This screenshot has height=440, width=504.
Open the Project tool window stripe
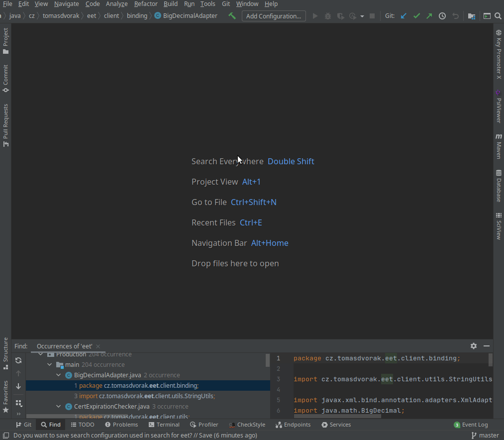(x=5, y=41)
